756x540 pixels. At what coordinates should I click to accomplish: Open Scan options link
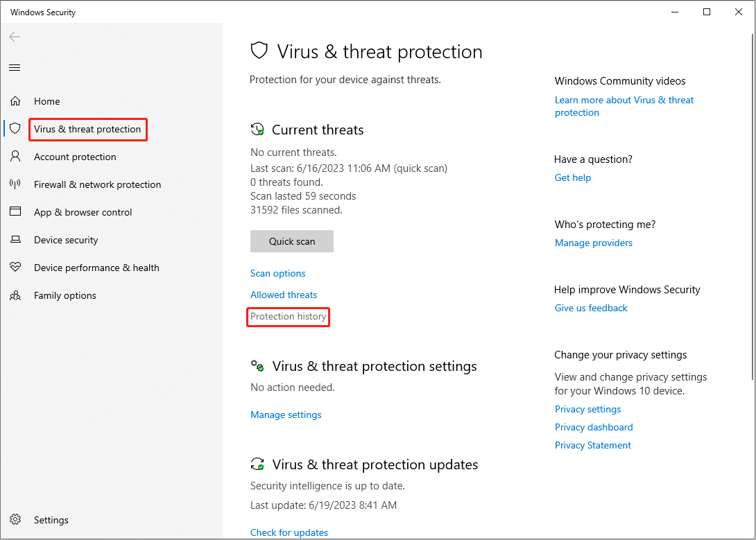pyautogui.click(x=277, y=274)
